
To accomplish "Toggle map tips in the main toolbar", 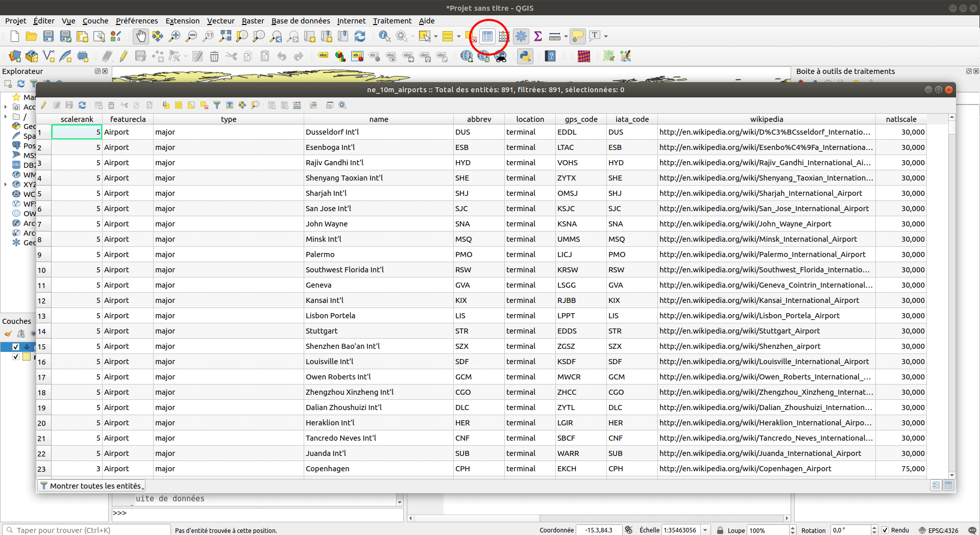I will click(578, 36).
